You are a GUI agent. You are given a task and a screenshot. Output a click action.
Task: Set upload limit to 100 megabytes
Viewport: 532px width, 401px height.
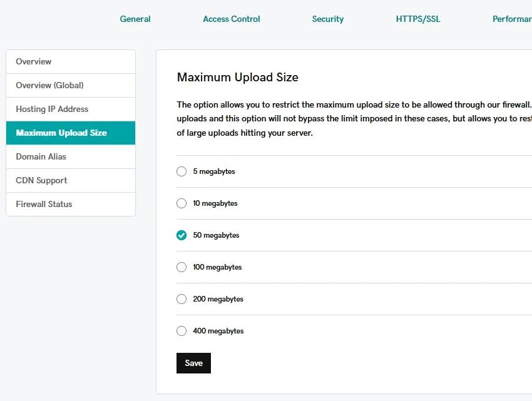coord(182,267)
